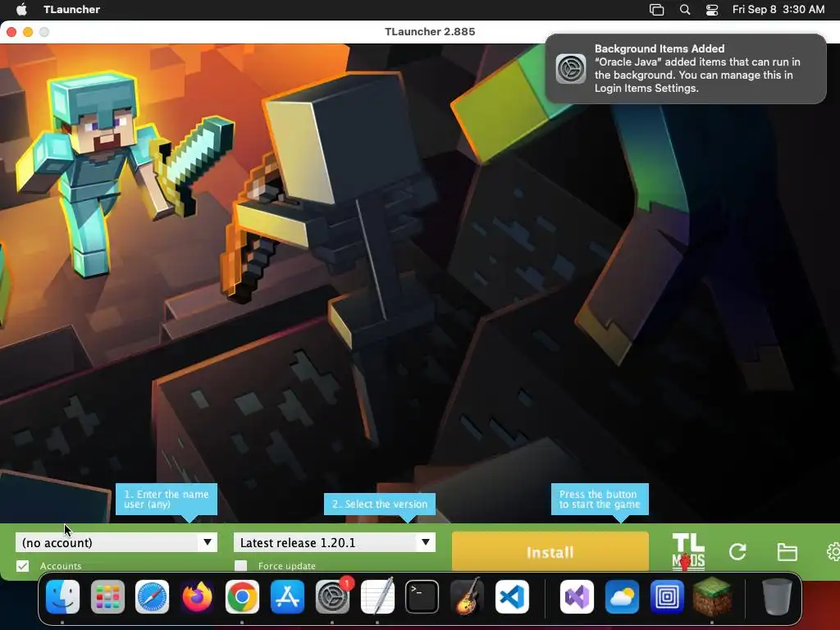Screen dimensions: 840x630
Task: Expand the version dropdown arrow
Action: tap(426, 542)
